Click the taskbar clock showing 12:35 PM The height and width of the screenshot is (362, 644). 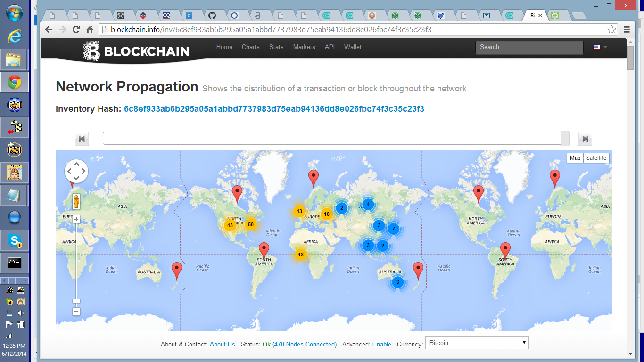pos(14,346)
